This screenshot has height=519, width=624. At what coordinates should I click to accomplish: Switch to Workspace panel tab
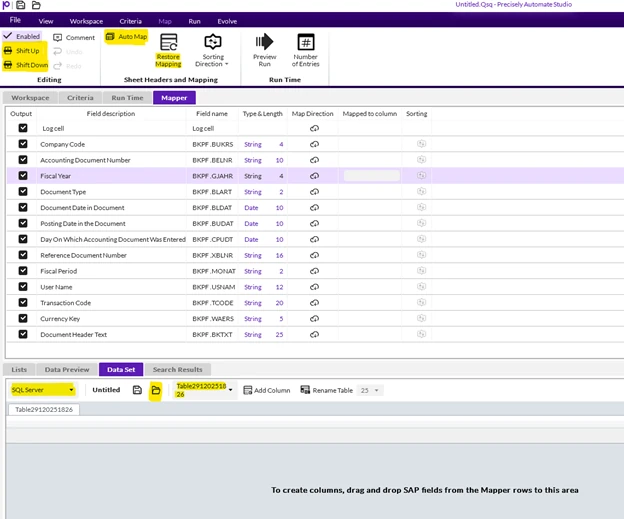30,98
